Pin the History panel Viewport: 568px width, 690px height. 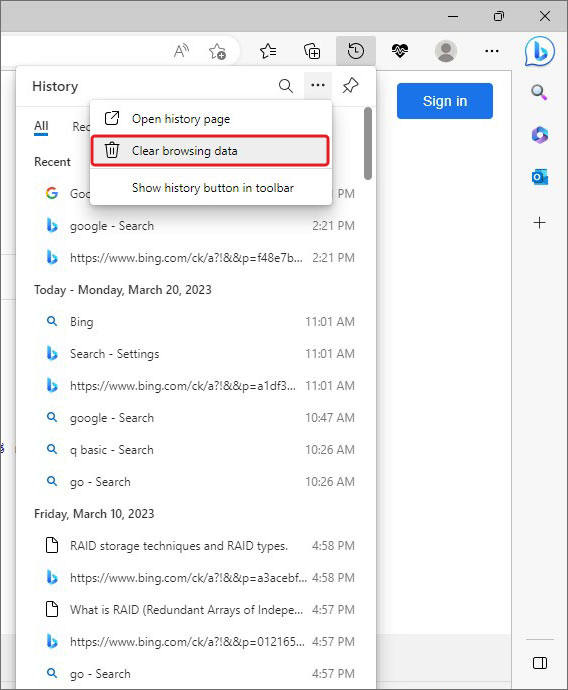pyautogui.click(x=350, y=85)
